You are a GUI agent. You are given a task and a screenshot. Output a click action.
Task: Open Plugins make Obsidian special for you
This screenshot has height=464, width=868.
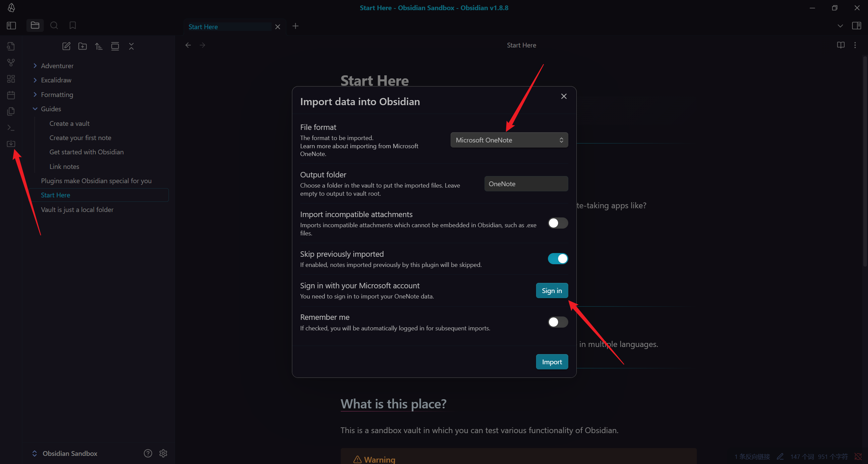(x=96, y=181)
